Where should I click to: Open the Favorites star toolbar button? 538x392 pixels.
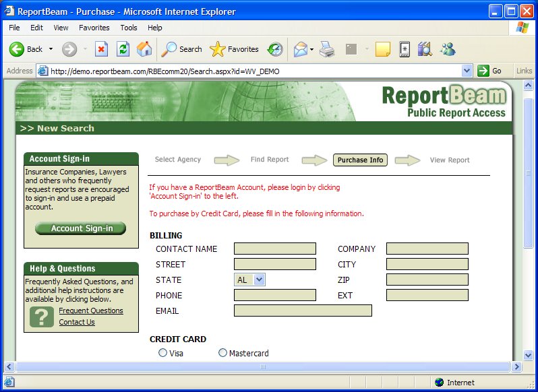pos(234,49)
